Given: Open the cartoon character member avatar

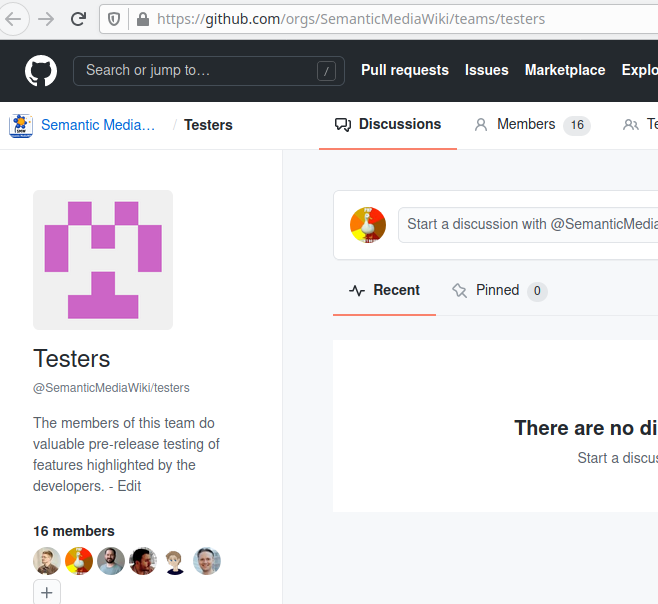Looking at the screenshot, I should click(x=175, y=561).
